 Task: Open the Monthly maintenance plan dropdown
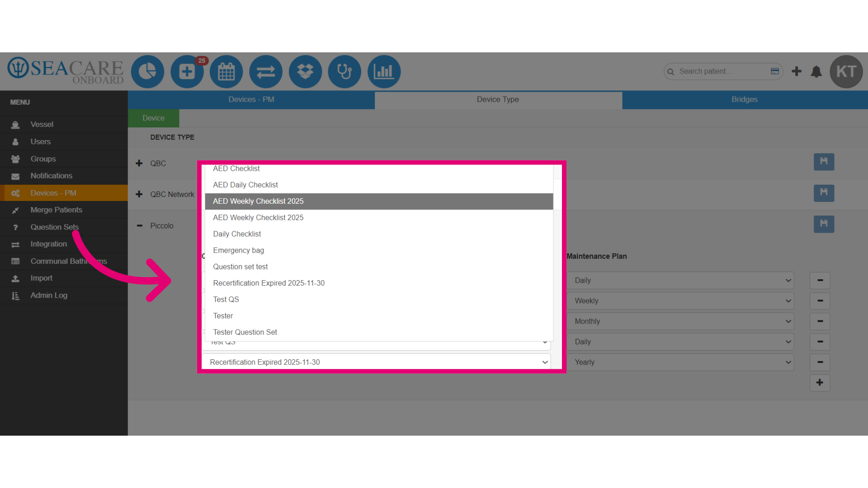[680, 321]
